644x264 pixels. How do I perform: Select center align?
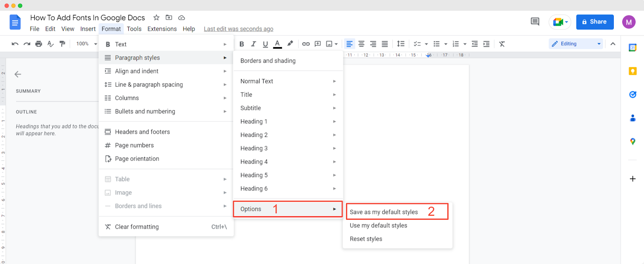click(x=361, y=44)
